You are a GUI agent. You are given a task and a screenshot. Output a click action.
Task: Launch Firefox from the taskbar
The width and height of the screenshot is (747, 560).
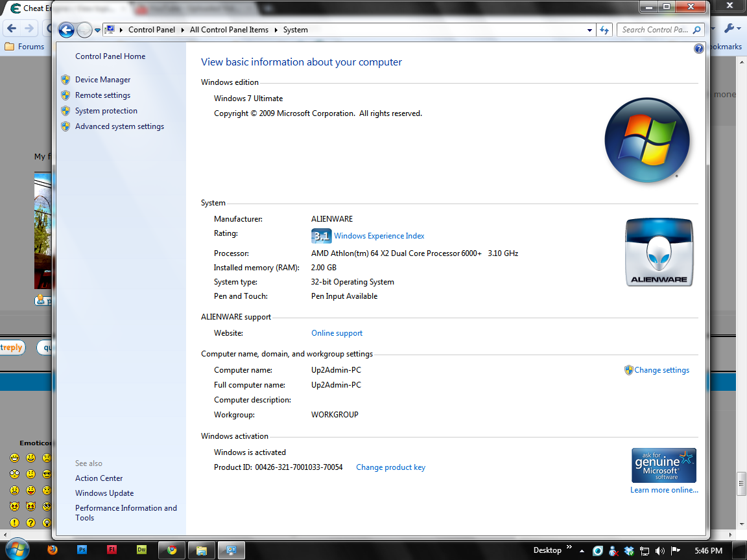[53, 550]
